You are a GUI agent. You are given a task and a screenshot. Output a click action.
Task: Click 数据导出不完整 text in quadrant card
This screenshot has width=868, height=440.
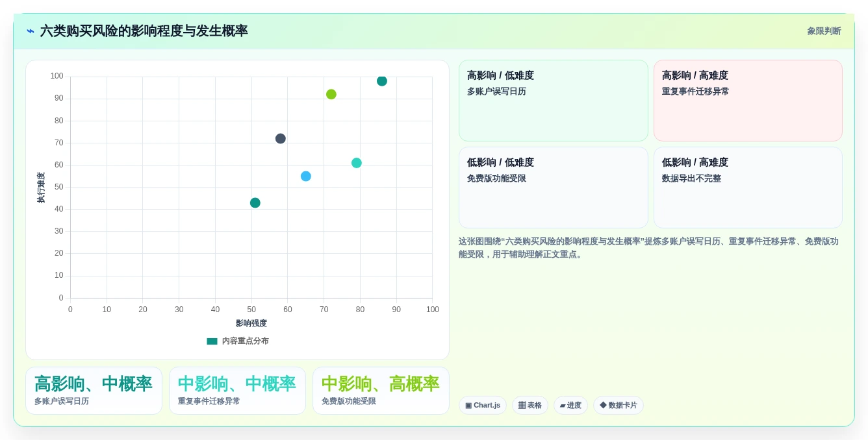click(x=691, y=178)
